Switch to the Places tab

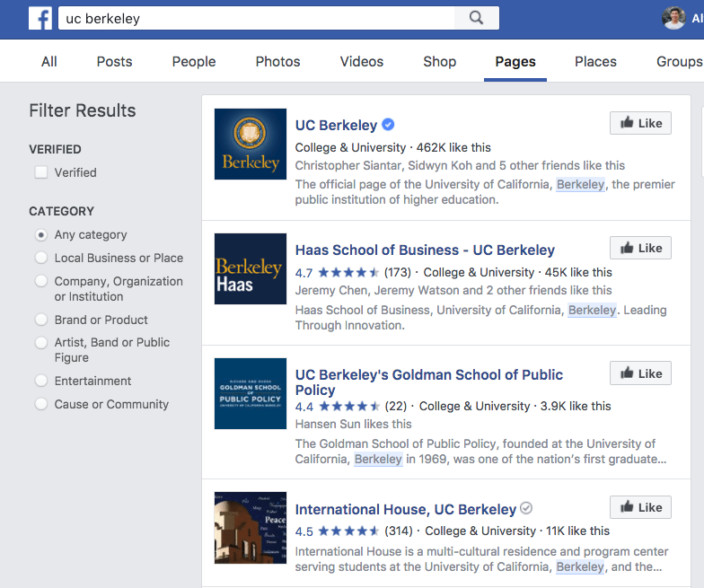[x=596, y=61]
